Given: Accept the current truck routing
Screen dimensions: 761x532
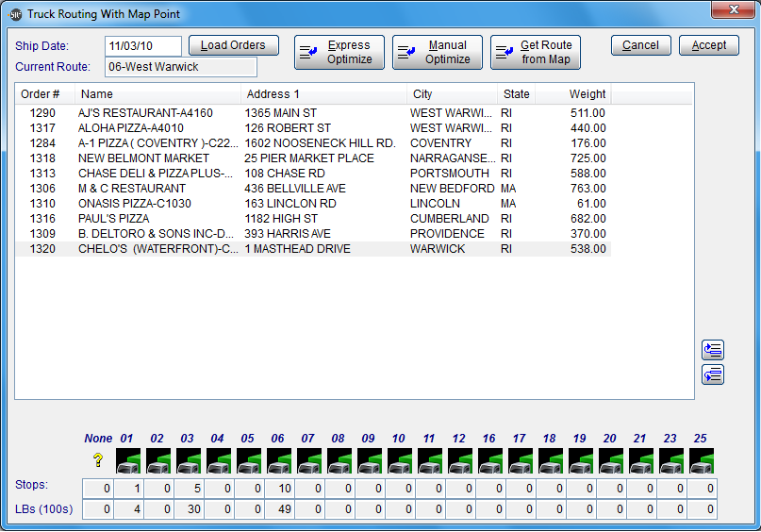Looking at the screenshot, I should point(708,45).
